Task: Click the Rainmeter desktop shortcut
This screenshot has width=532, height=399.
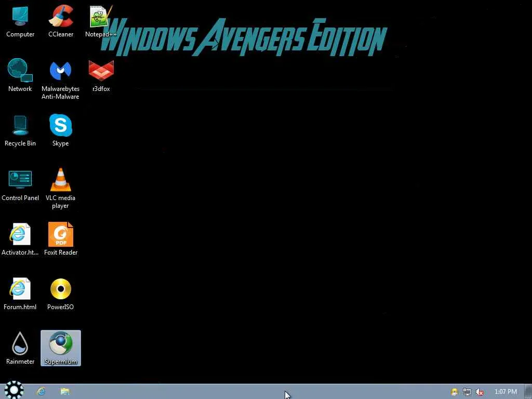Action: [20, 348]
